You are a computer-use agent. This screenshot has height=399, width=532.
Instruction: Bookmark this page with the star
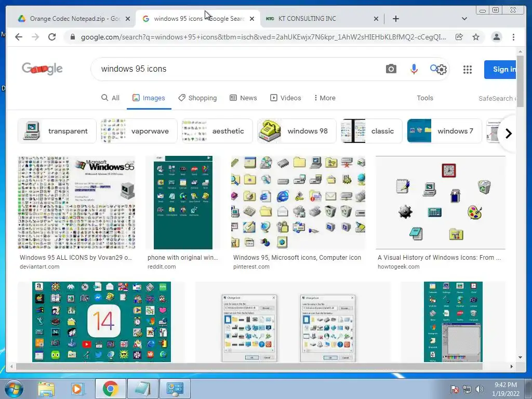476,37
